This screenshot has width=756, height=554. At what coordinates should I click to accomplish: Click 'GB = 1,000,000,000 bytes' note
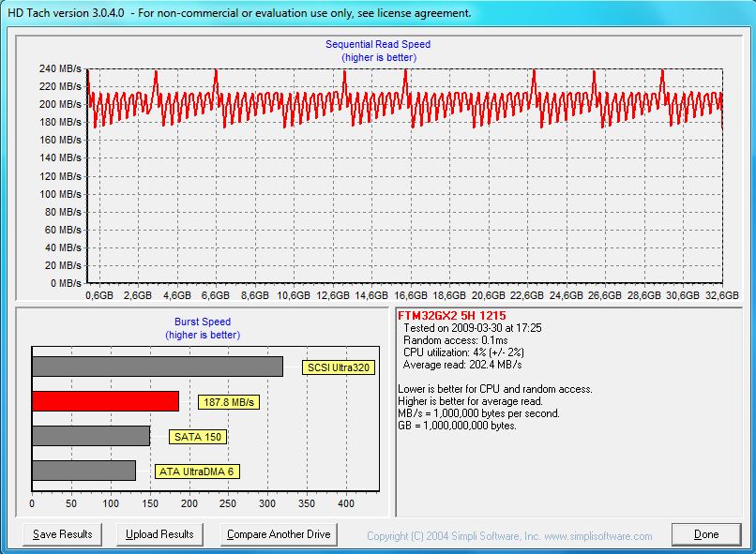coord(457,426)
